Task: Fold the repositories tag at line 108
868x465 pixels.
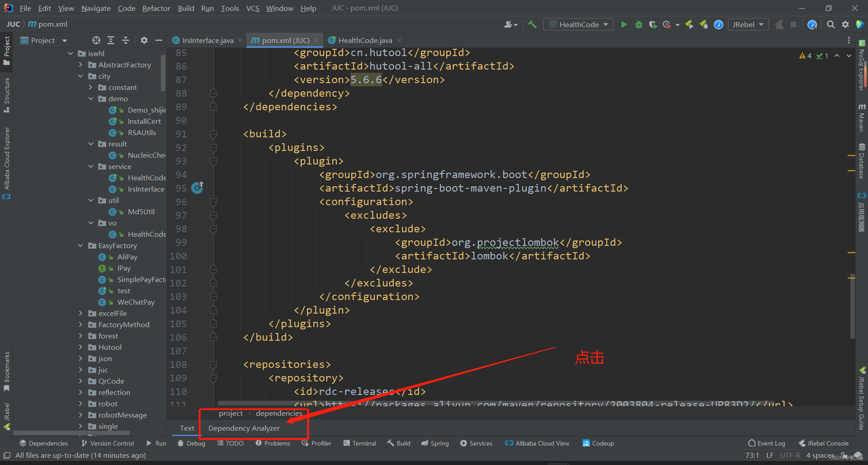Action: click(x=213, y=364)
